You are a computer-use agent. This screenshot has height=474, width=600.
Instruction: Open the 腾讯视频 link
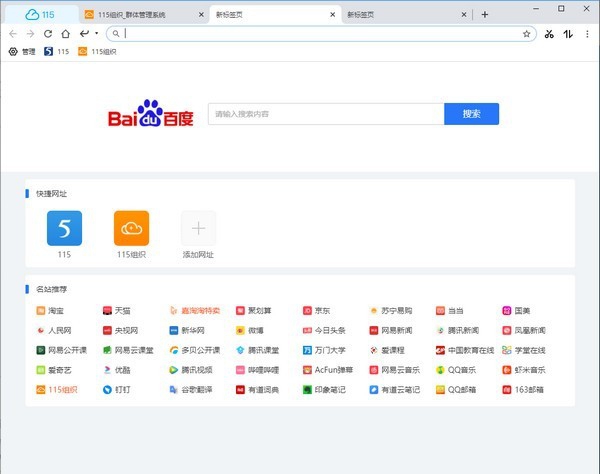(191, 370)
